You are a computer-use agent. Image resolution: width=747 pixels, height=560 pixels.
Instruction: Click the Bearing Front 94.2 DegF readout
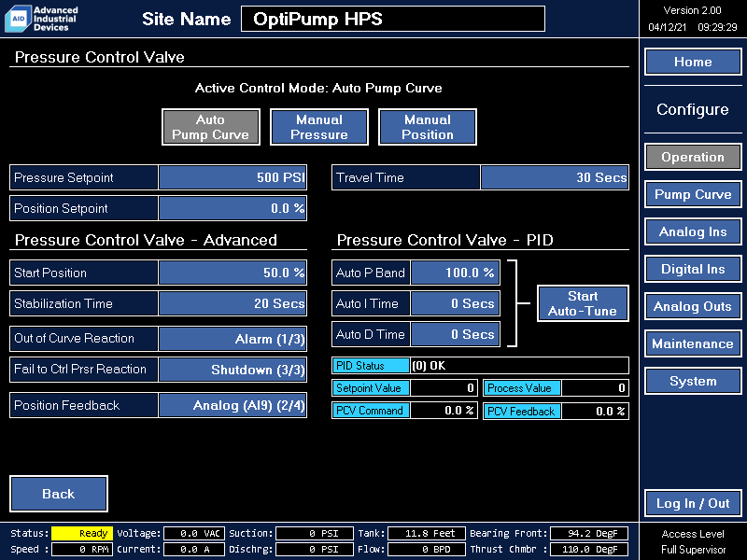click(589, 533)
